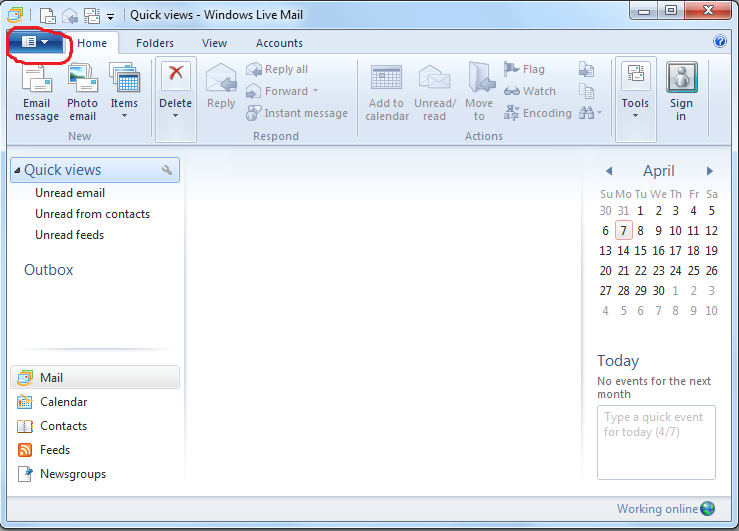
Task: Open the Customize Quick Access Toolbar dropdown
Action: (110, 16)
